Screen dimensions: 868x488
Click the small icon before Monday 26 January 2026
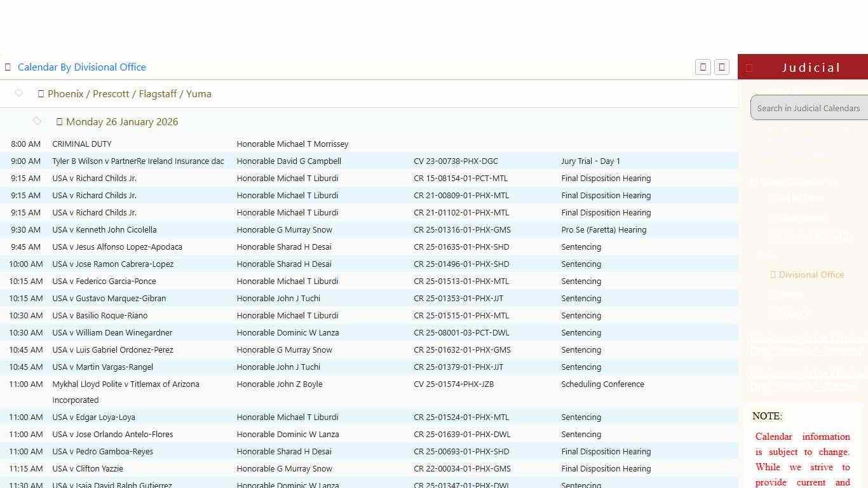tap(59, 122)
